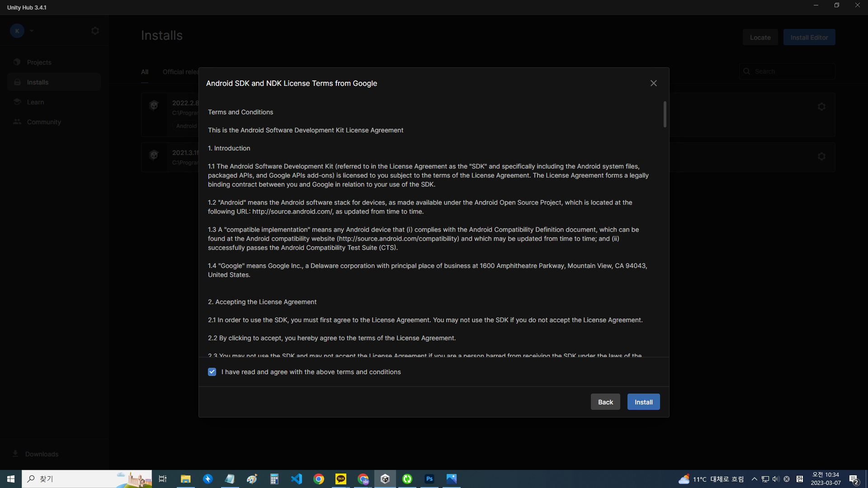Click '2. Accepting the License Agreement' heading
The image size is (868, 488).
[x=262, y=302]
